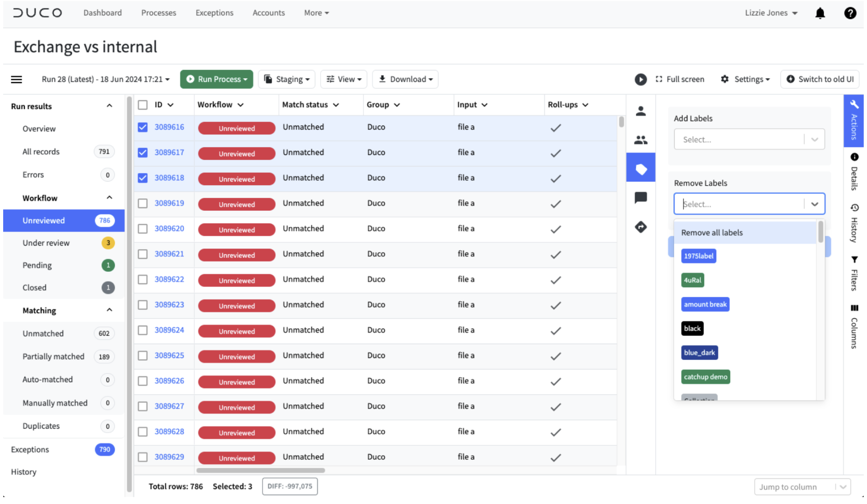This screenshot has height=504, width=867.
Task: Uncheck the checkbox for row 3089616
Action: point(142,127)
